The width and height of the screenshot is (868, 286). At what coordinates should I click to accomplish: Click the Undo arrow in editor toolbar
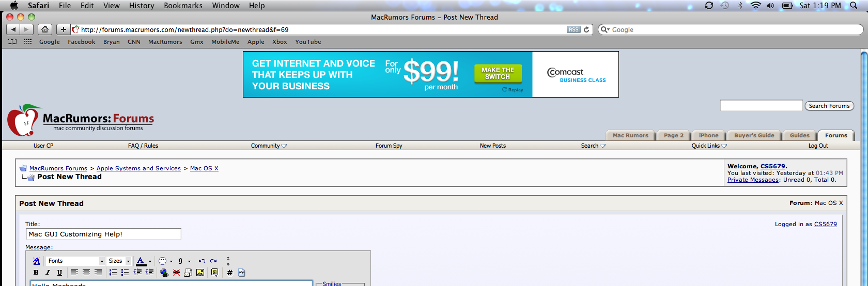pos(202,261)
